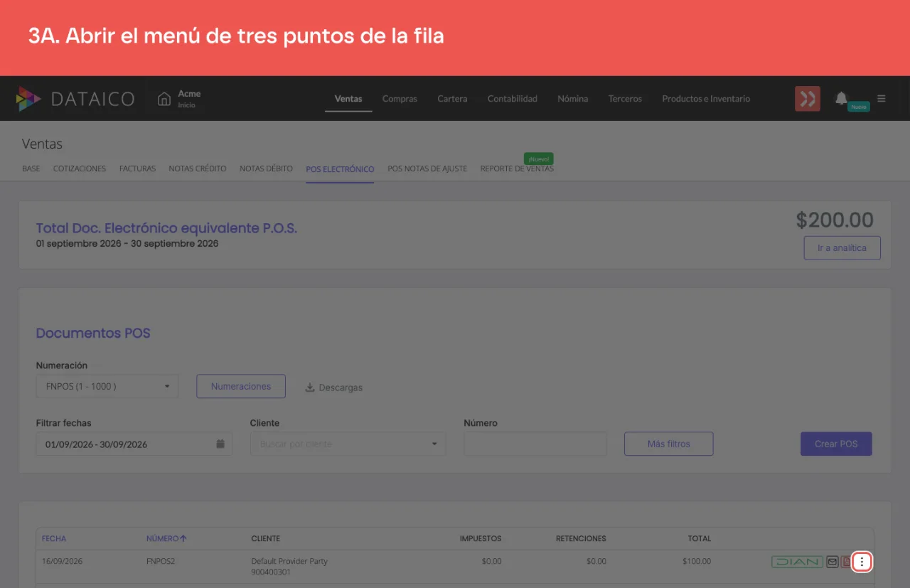Click the Descargas download icon
The height and width of the screenshot is (588, 910).
(x=310, y=387)
